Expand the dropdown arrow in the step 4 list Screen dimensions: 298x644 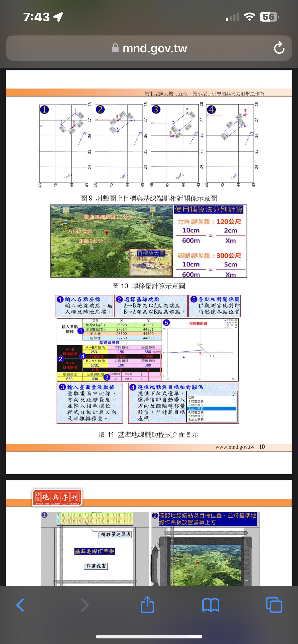point(234,394)
